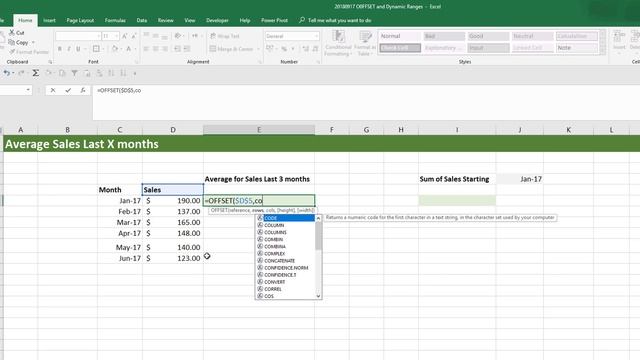Toggle Align Left horizontal alignment
Screen dimensions: 640x360
(x=146, y=49)
